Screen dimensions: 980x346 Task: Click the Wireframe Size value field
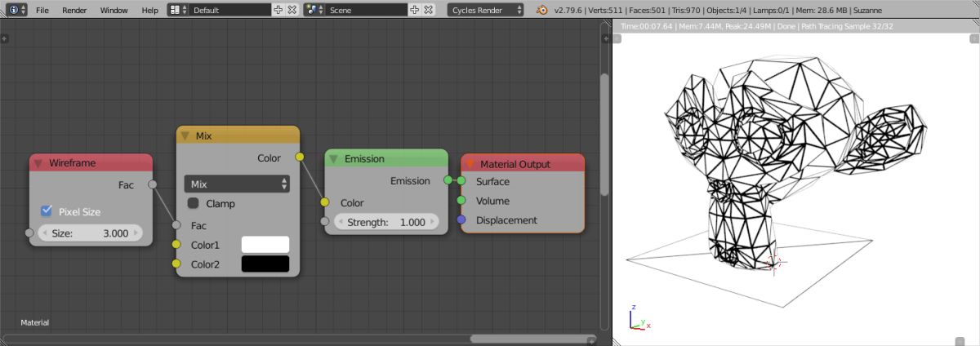90,233
